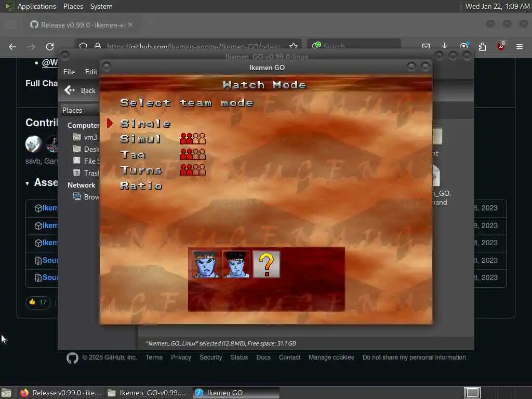The height and width of the screenshot is (399, 532).
Task: Open Browse Network in sidebar
Action: pyautogui.click(x=86, y=197)
